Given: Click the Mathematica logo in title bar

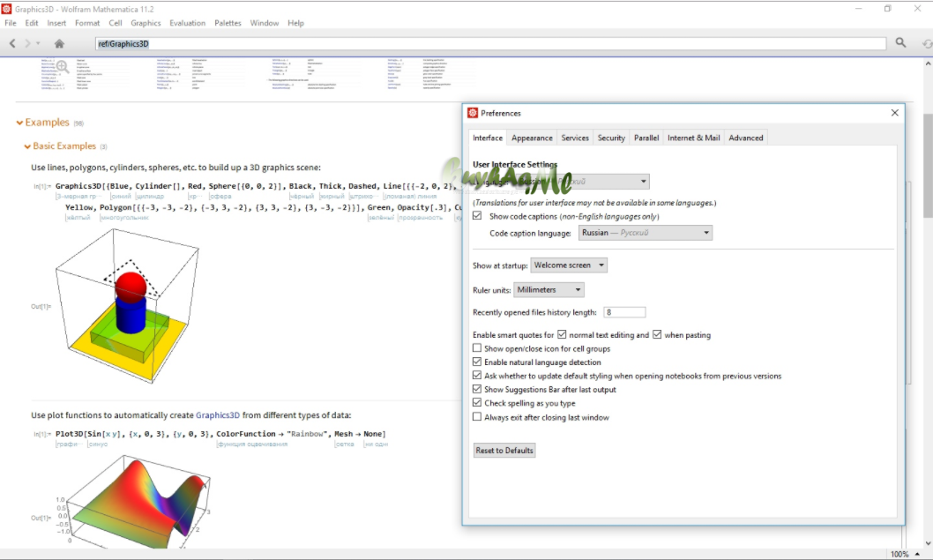Looking at the screenshot, I should tap(6, 9).
